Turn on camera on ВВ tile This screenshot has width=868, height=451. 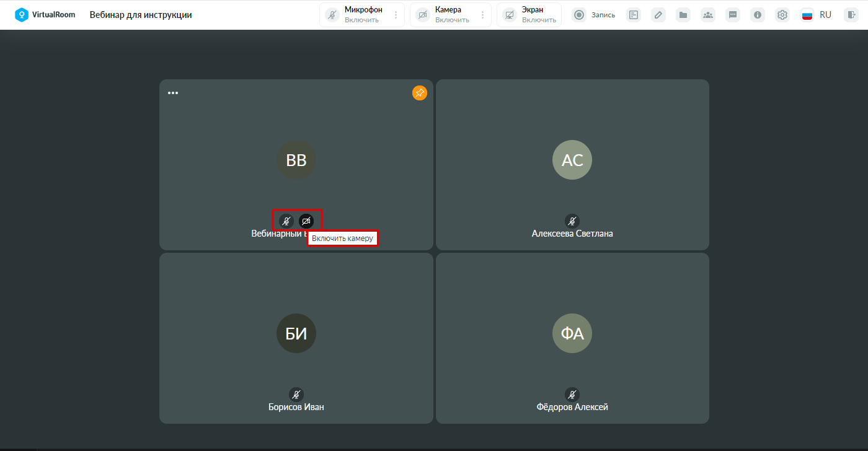click(x=306, y=221)
